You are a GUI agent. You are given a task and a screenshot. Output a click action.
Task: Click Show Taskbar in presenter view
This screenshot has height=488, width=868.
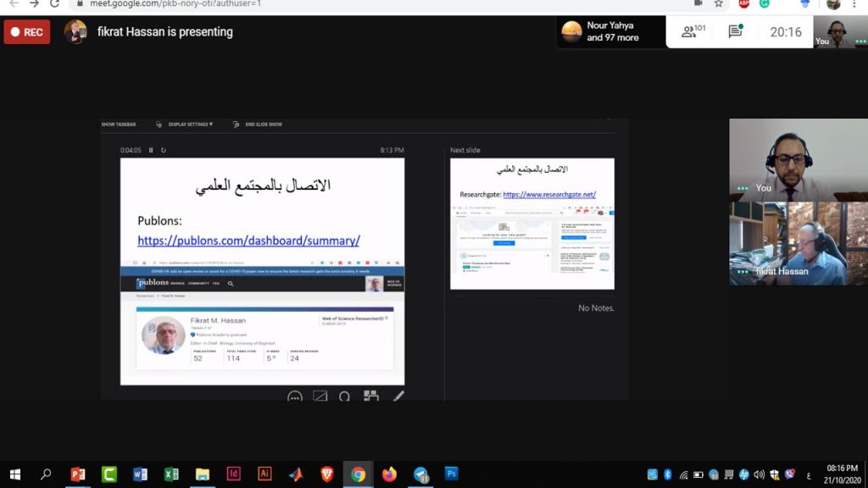pyautogui.click(x=119, y=125)
